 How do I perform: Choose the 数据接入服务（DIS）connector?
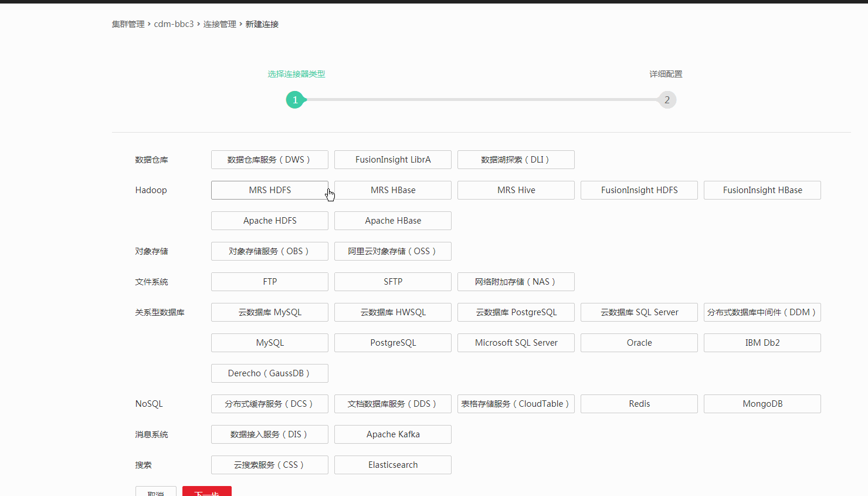point(270,434)
